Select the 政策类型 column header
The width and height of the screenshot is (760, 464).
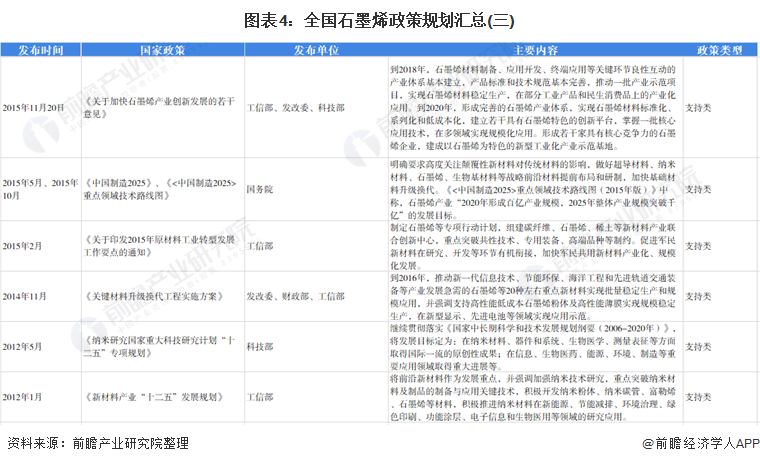720,50
